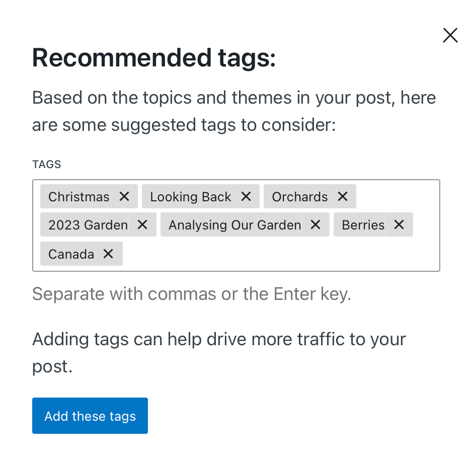Click the TAGS field label
Viewport: 476px width, 462px height.
[47, 165]
